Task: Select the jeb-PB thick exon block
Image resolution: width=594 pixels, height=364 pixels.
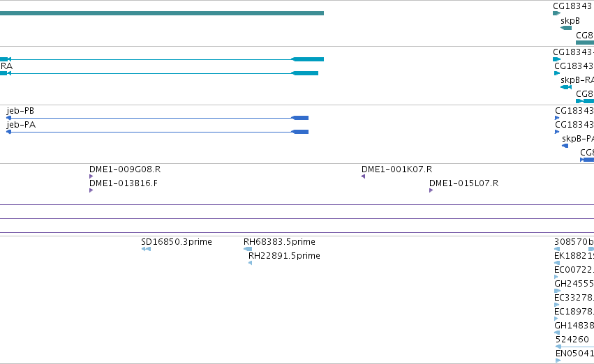Action: 300,118
